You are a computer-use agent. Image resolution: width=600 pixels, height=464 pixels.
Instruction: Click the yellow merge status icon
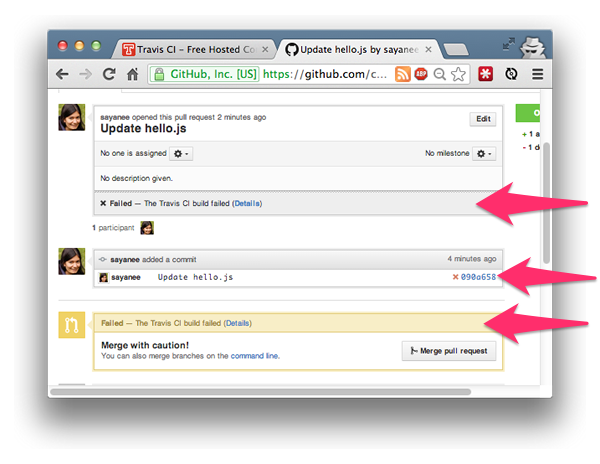(72, 325)
